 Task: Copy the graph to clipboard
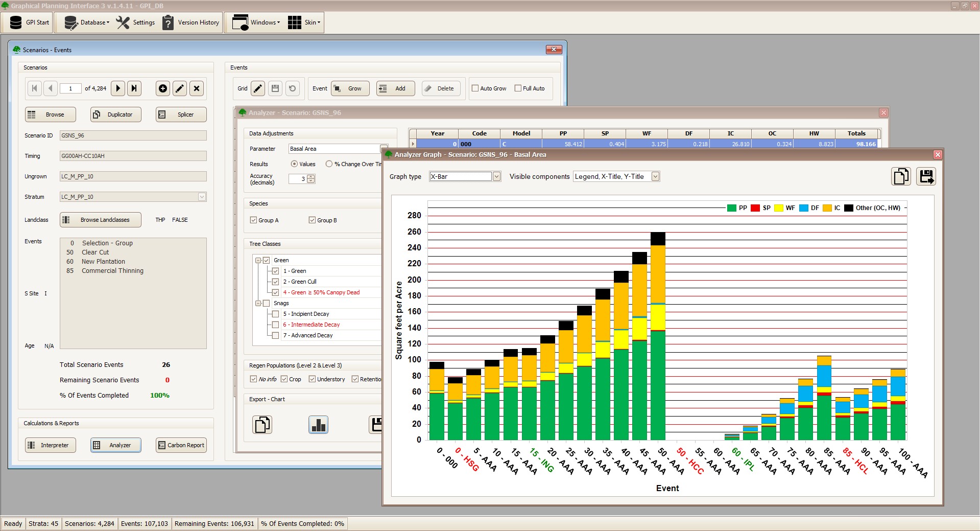coord(901,176)
